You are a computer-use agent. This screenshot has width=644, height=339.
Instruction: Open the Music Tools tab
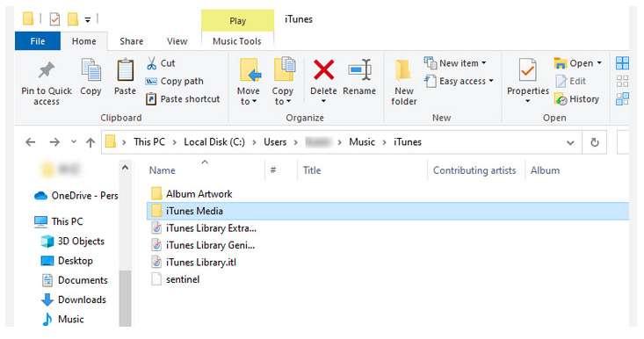pyautogui.click(x=237, y=41)
